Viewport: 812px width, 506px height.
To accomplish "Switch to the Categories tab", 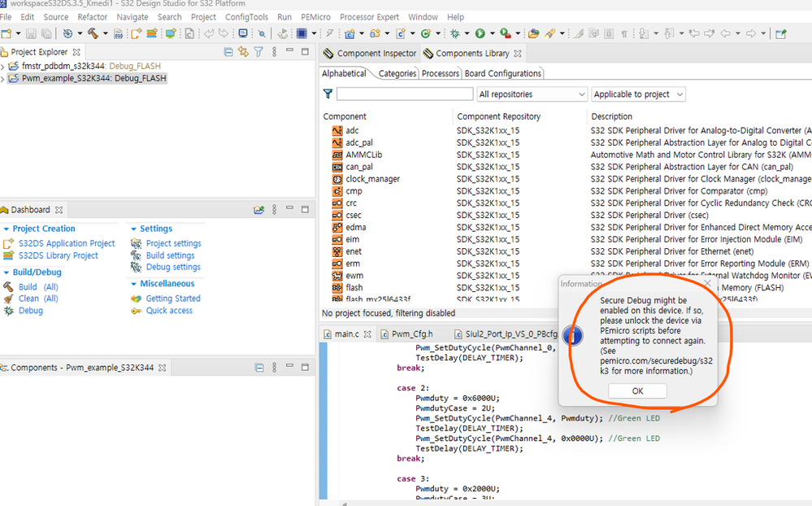I will tap(397, 73).
